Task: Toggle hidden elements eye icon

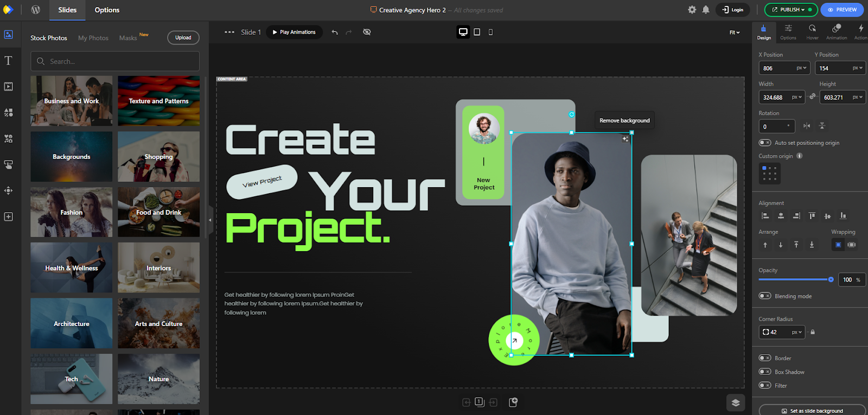Action: [367, 32]
